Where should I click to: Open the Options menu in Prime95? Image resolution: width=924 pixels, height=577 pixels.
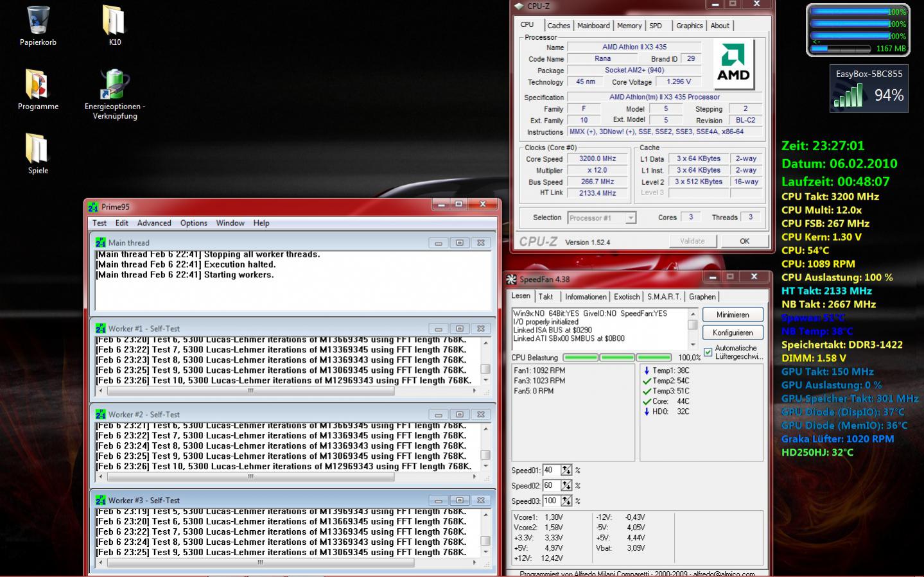click(x=193, y=223)
